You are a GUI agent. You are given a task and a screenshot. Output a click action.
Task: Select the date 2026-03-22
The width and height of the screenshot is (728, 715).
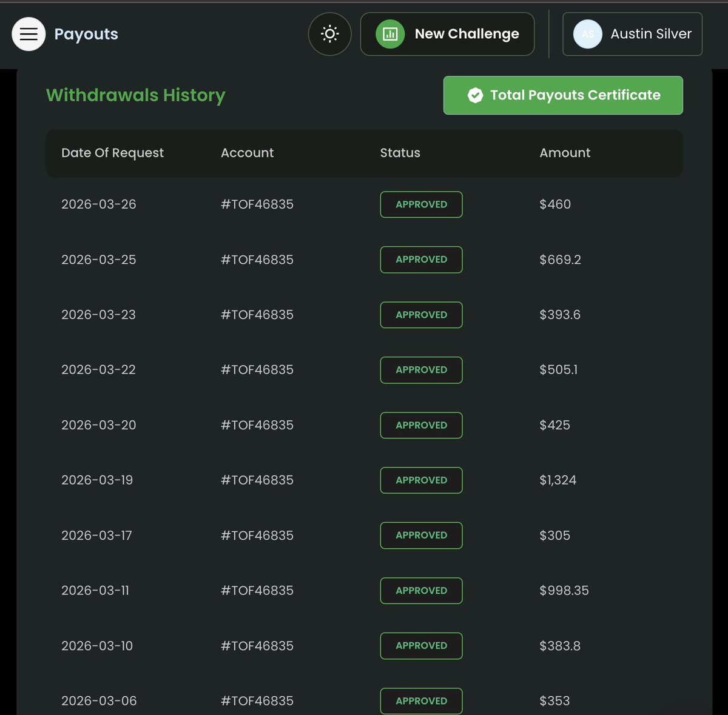tap(99, 370)
